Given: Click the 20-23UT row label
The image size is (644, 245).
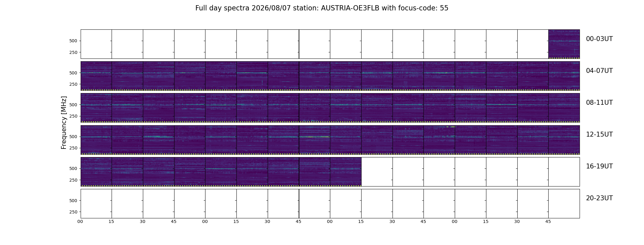Looking at the screenshot, I should (599, 198).
